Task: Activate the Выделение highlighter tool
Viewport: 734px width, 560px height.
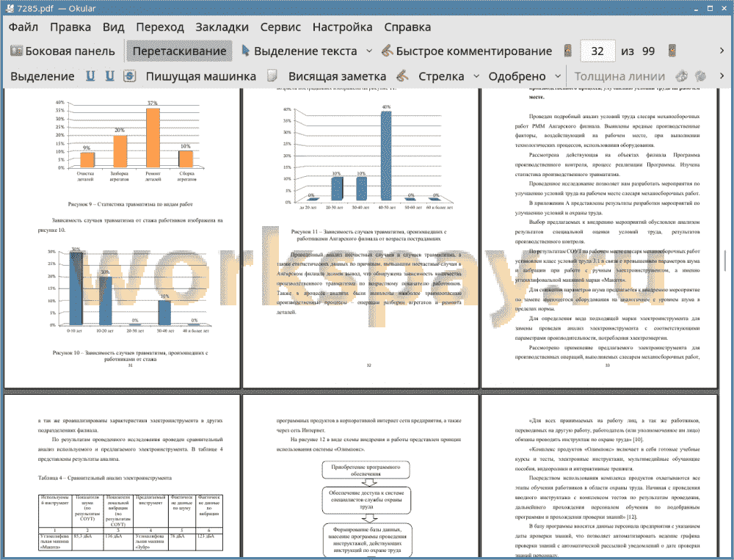Action: coord(42,76)
